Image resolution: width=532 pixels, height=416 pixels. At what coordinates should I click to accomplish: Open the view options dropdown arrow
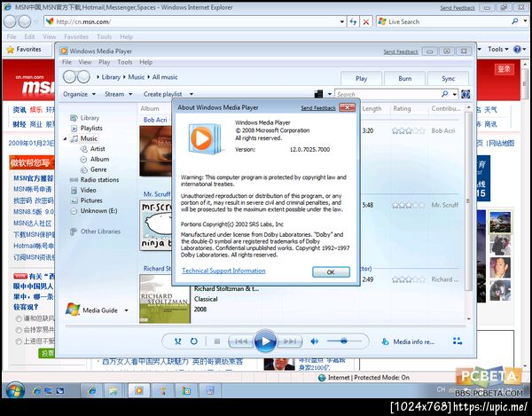330,94
